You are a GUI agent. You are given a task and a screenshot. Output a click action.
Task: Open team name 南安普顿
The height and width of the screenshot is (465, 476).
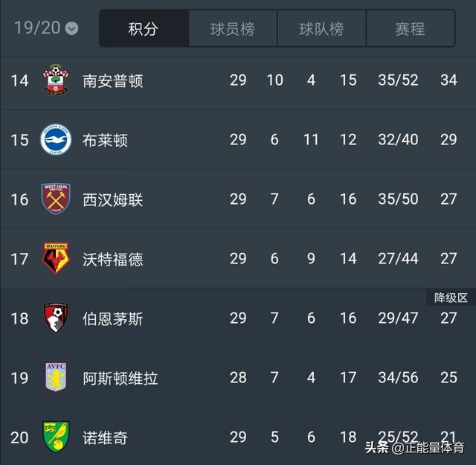(113, 80)
